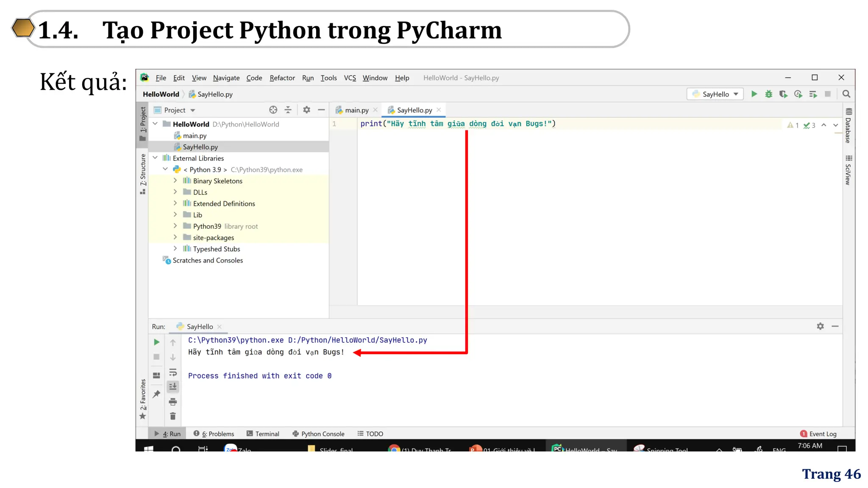Toggle soft-wrap in Run console

(173, 372)
